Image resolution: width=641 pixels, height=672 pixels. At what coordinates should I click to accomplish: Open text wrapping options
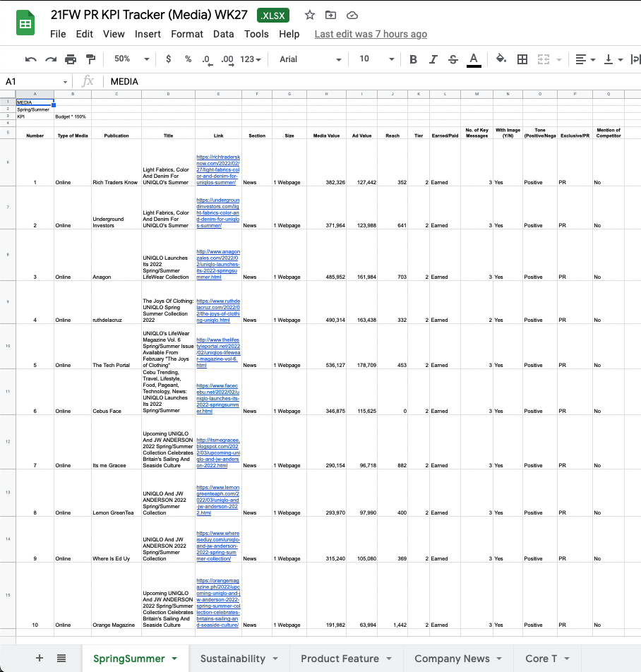(635, 59)
